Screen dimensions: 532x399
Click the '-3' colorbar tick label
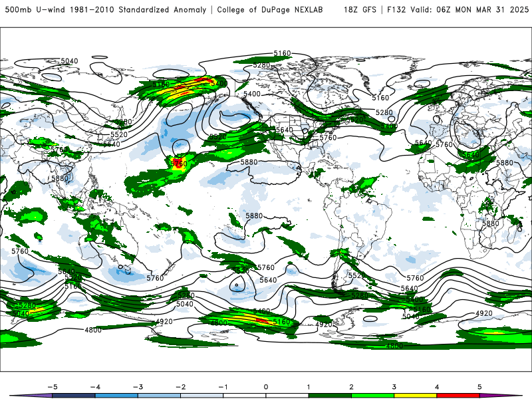(x=138, y=387)
